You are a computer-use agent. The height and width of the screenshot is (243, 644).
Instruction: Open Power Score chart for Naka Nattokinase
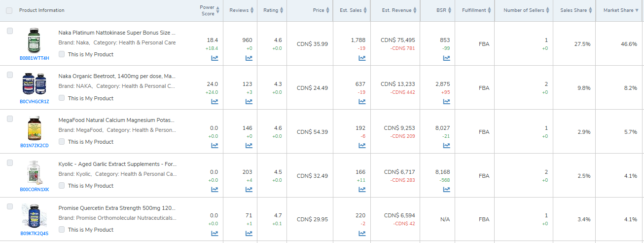[x=215, y=58]
